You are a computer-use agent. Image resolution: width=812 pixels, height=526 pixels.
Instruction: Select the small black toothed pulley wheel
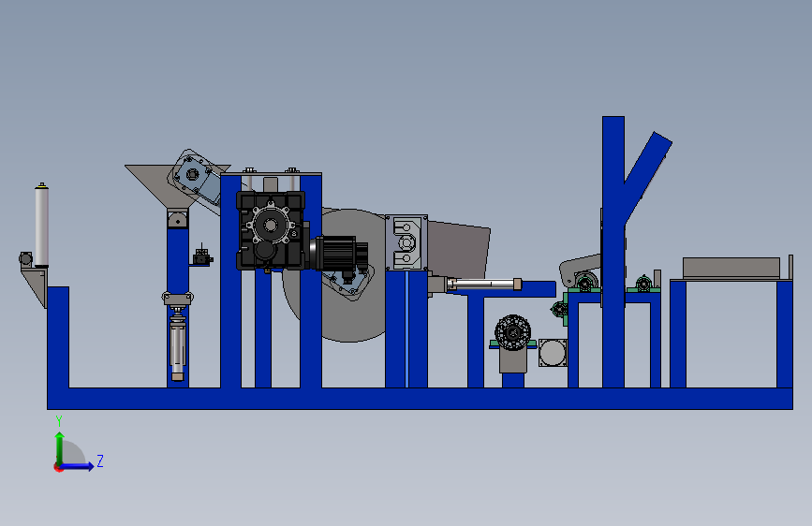pyautogui.click(x=512, y=332)
